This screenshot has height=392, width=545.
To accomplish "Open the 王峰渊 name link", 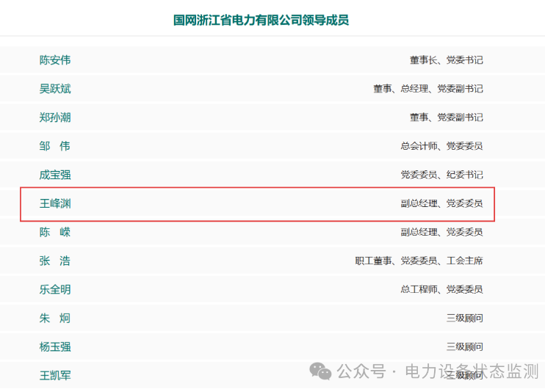I will click(x=55, y=203).
